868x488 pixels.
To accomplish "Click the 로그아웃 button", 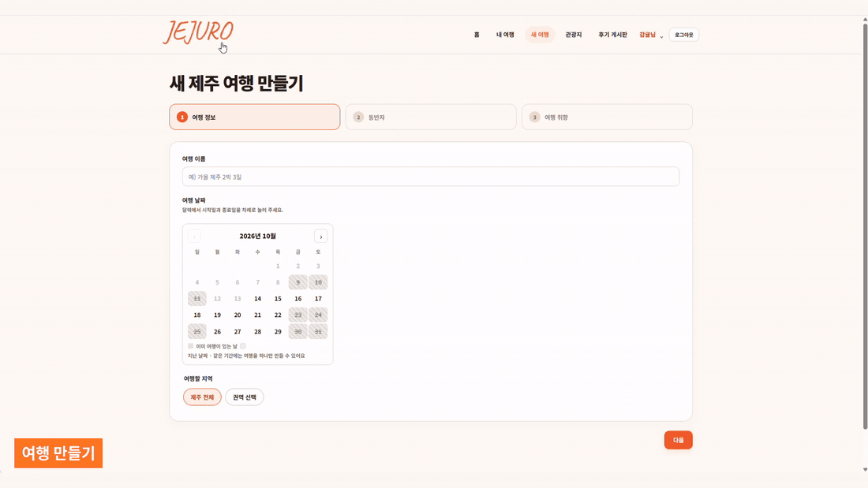I will (x=683, y=35).
